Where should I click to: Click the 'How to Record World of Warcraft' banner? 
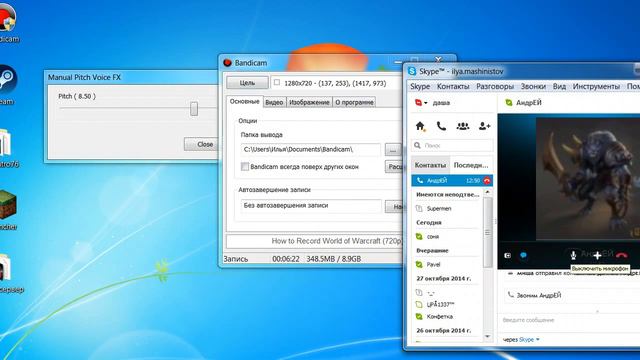pos(314,241)
